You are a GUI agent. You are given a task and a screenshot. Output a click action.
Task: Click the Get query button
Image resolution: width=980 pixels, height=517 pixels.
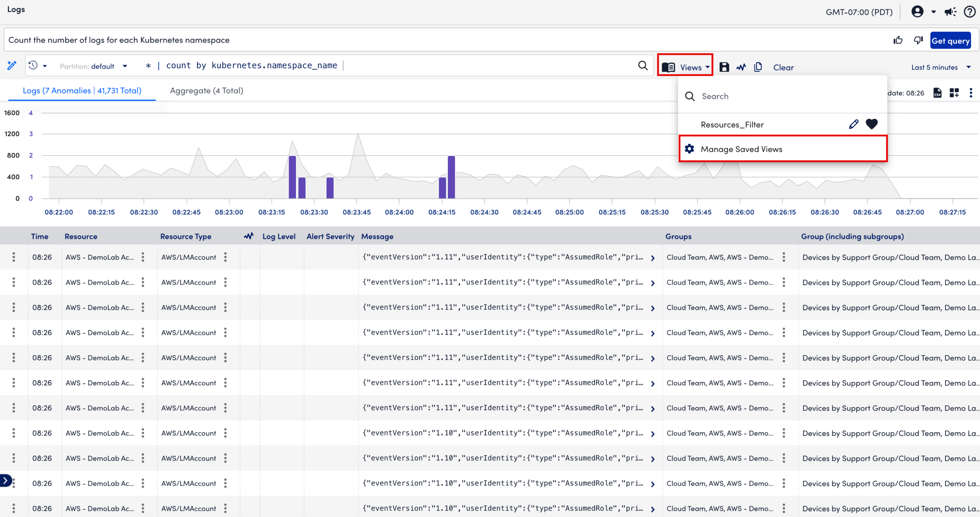click(x=950, y=41)
